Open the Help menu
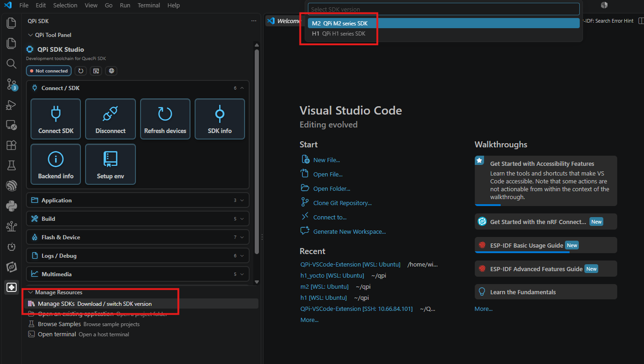The image size is (644, 364). point(173,6)
